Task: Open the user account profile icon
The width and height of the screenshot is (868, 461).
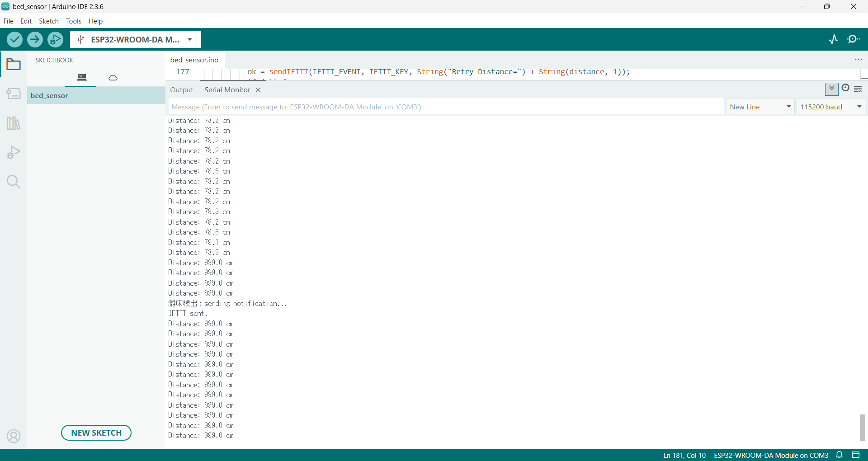Action: point(14,436)
